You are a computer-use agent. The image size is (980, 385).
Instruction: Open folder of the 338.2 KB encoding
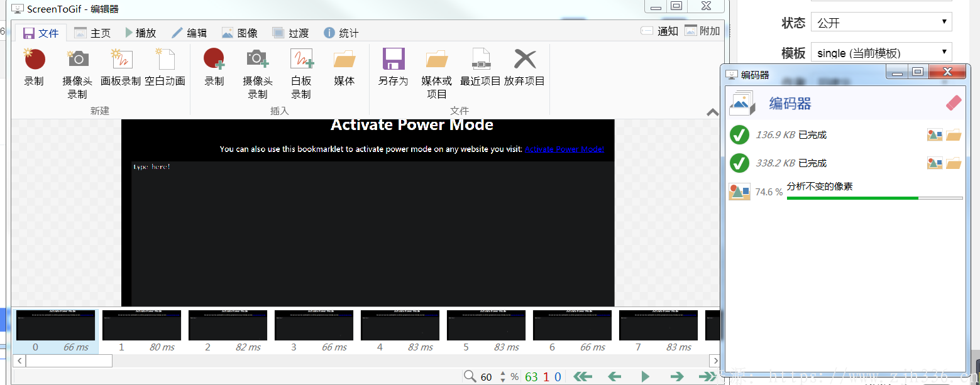(x=954, y=163)
